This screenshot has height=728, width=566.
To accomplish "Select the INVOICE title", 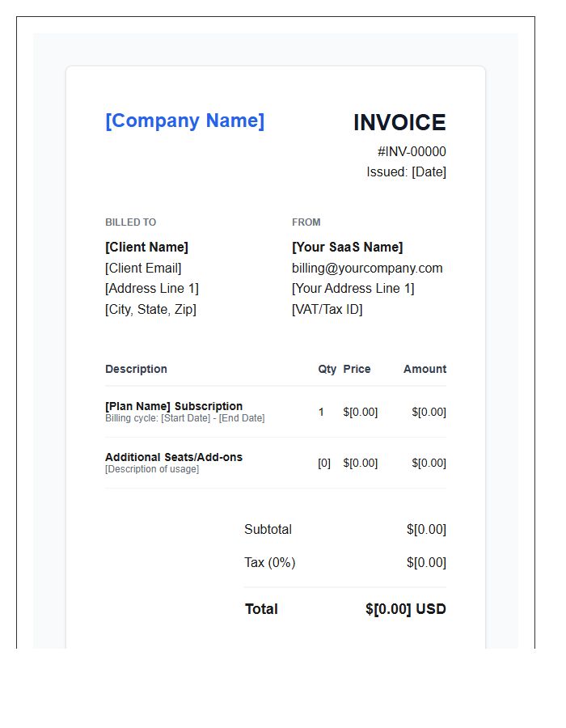I will [399, 123].
